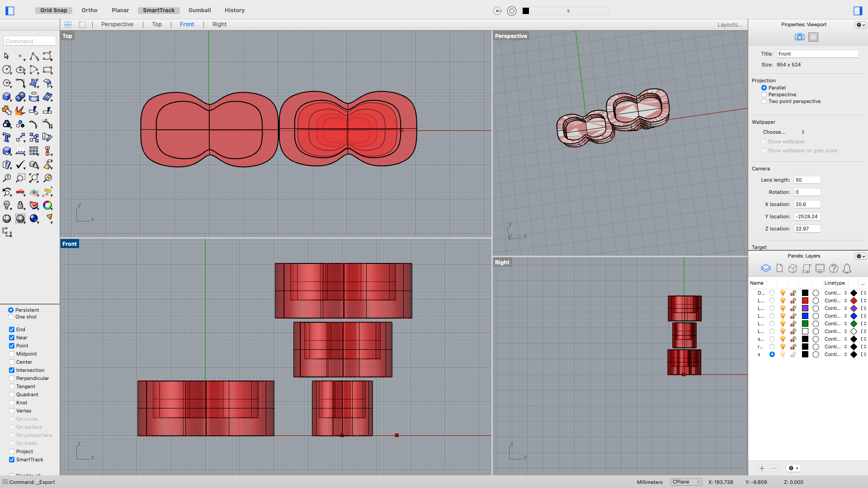This screenshot has width=868, height=488.
Task: Open the Text tool
Action: click(6, 137)
